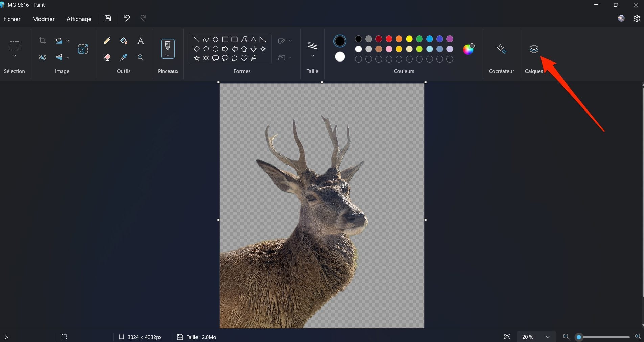Select secondary color circle (white)
This screenshot has height=342, width=644.
click(x=340, y=57)
